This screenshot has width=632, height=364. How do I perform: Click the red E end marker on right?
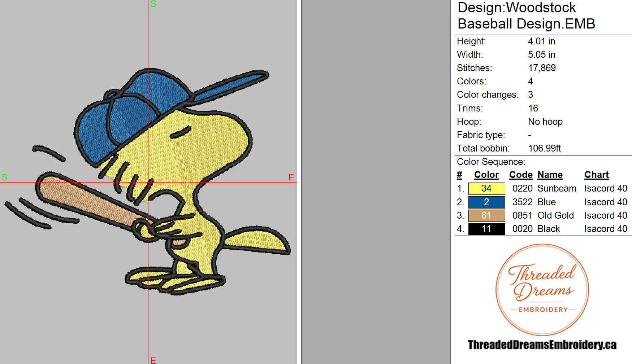click(291, 177)
